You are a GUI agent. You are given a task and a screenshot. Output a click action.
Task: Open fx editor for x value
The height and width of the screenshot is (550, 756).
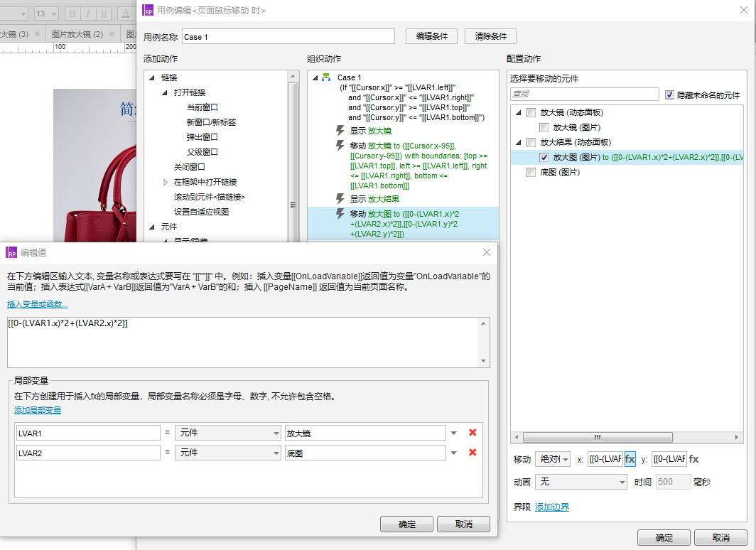[630, 459]
